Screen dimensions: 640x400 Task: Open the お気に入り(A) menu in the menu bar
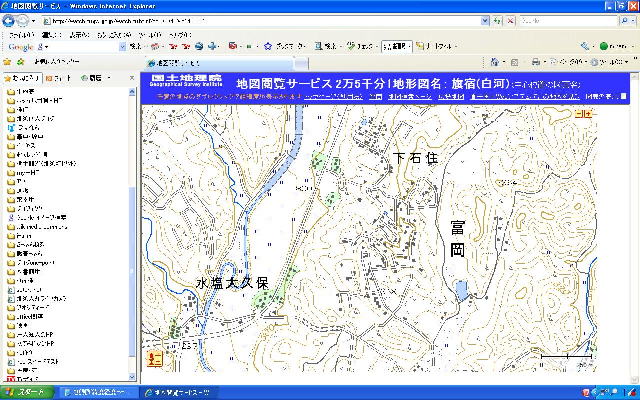pos(114,35)
